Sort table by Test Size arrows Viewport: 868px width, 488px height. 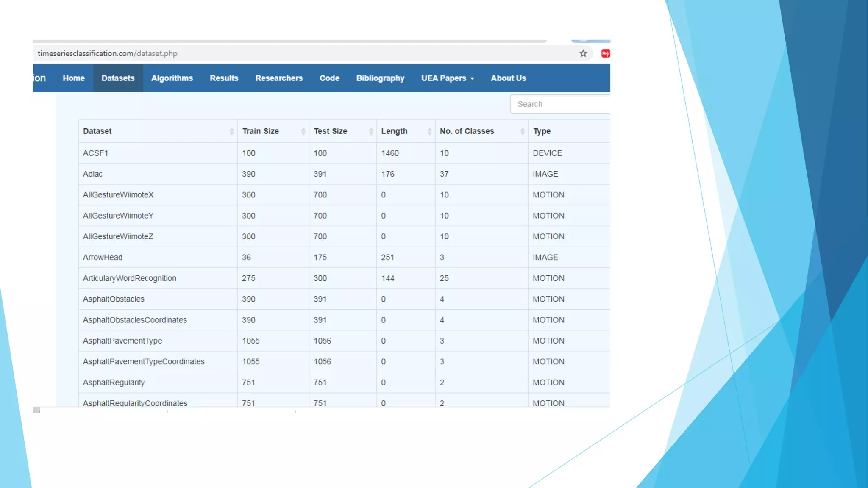coord(371,131)
